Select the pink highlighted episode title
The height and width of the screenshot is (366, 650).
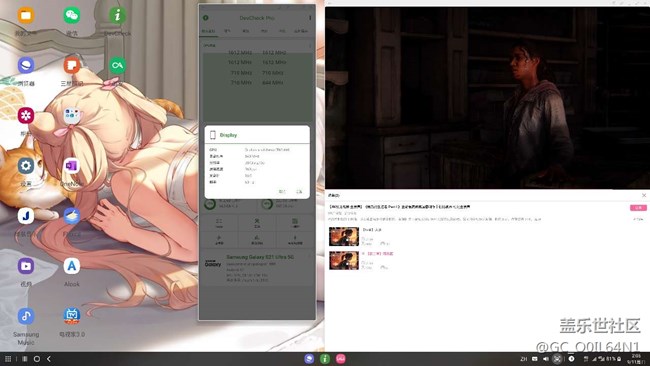(380, 253)
